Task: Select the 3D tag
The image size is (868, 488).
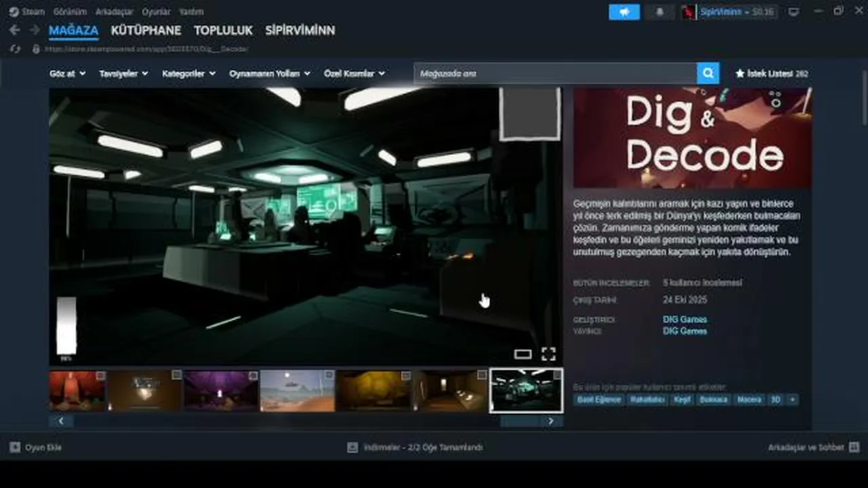Action: tap(775, 400)
